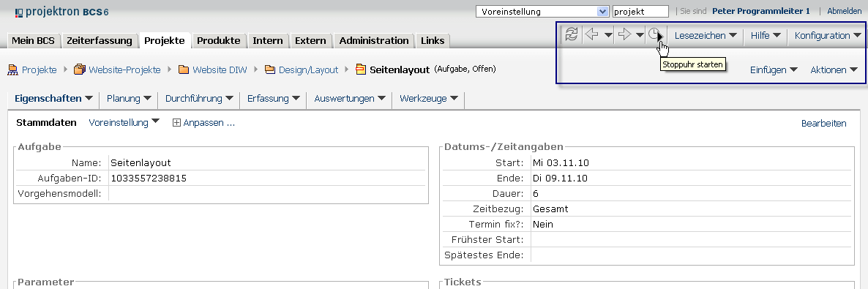The width and height of the screenshot is (868, 289).
Task: Click the plus icon beside Anpassen
Action: pos(176,123)
